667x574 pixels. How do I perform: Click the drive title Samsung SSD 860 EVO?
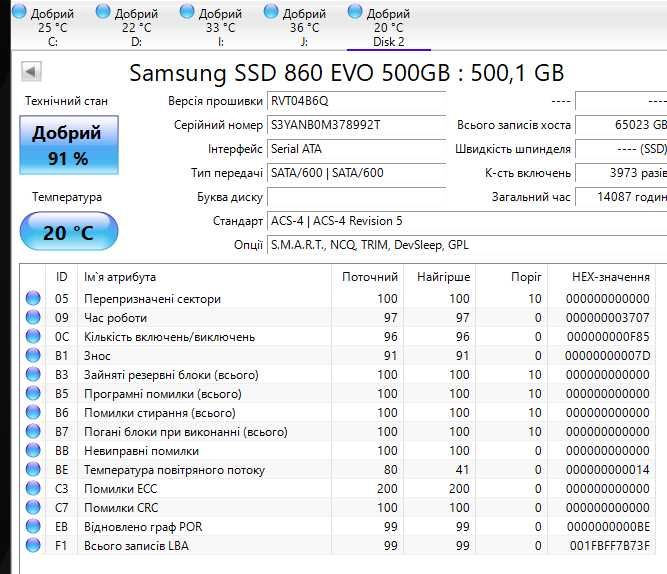pos(347,73)
